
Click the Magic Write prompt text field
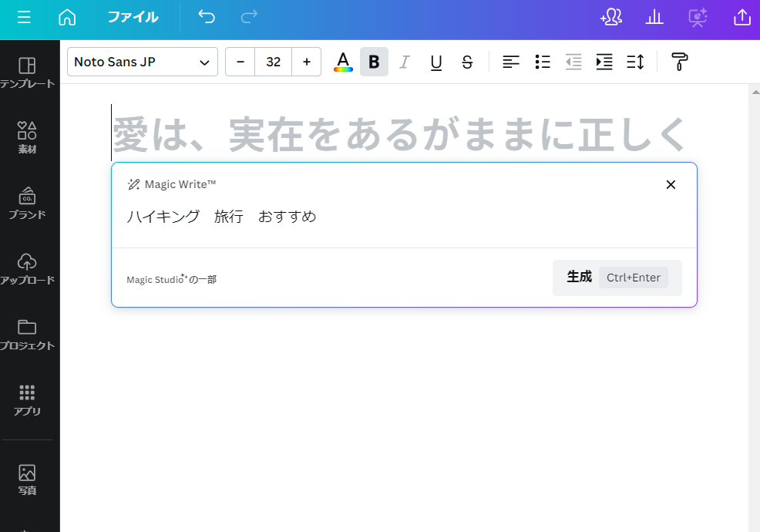(404, 217)
